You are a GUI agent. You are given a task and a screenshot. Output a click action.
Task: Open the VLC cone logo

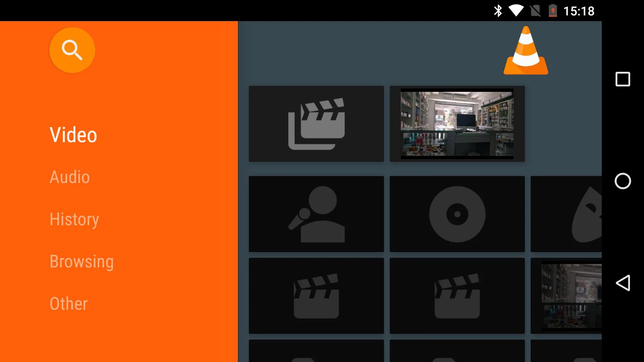[x=526, y=51]
